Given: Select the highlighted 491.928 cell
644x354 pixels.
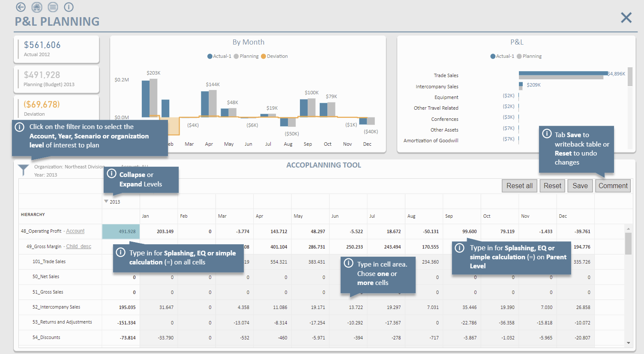Looking at the screenshot, I should point(121,231).
